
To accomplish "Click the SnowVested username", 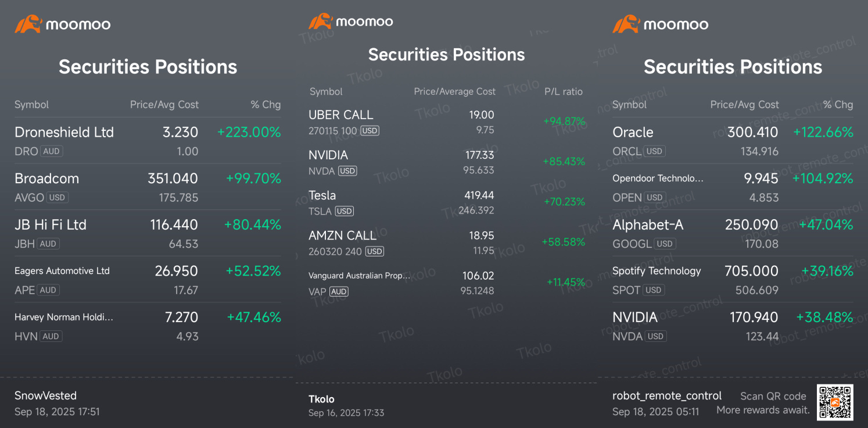I will pyautogui.click(x=45, y=395).
